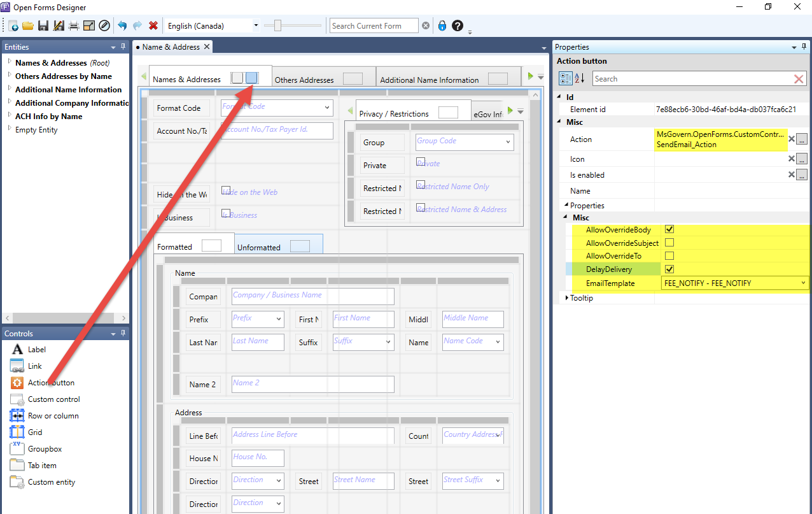Sort properties alphabetically with A-Z icon
Screen dimensions: 812x514
pyautogui.click(x=580, y=78)
